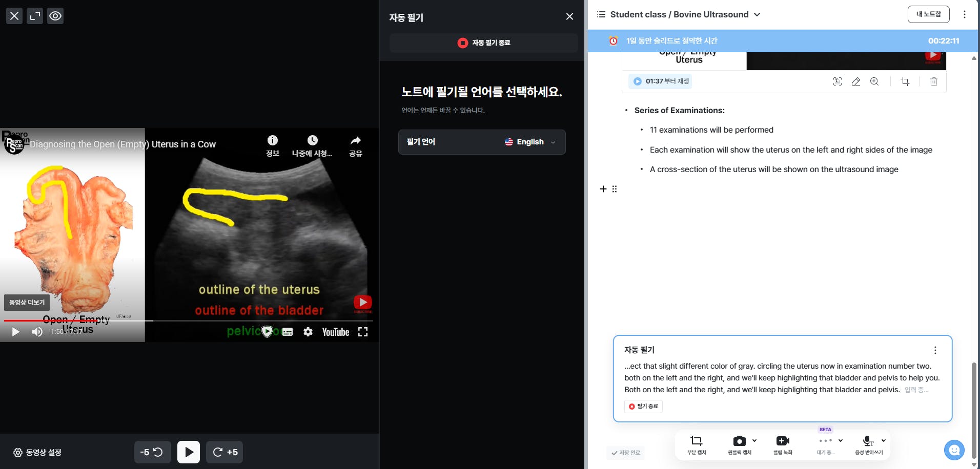Open the 자동 필기 box three-dot menu
This screenshot has width=980, height=469.
click(x=935, y=350)
